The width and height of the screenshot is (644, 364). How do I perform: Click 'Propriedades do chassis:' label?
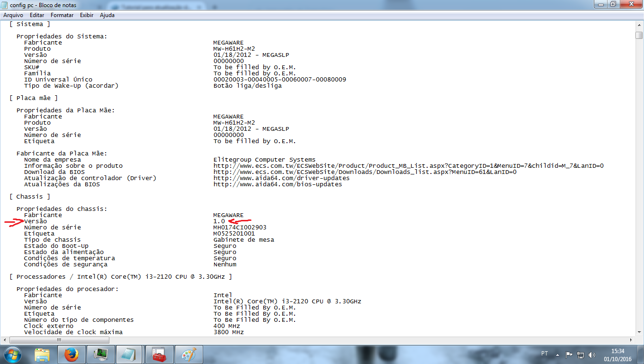pyautogui.click(x=62, y=209)
